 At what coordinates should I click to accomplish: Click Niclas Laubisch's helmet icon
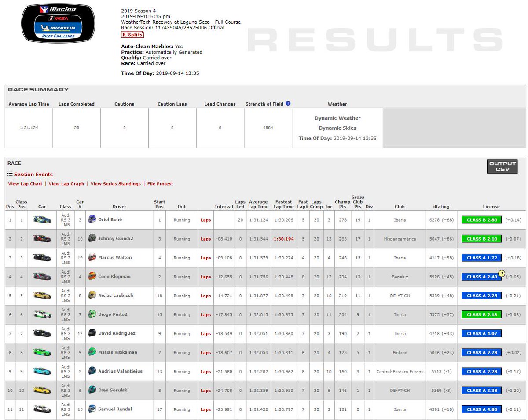[x=92, y=295]
